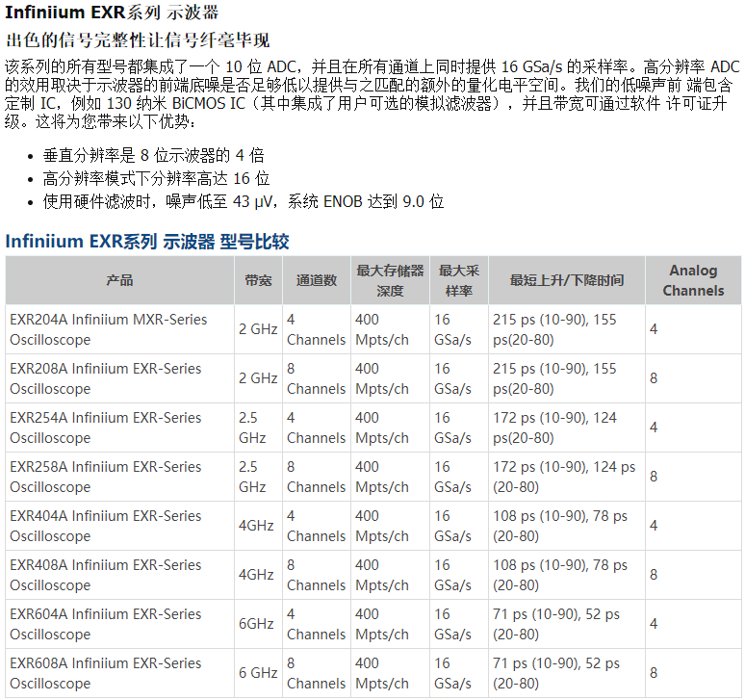Click the 'Analog Channels' column header

pos(693,280)
